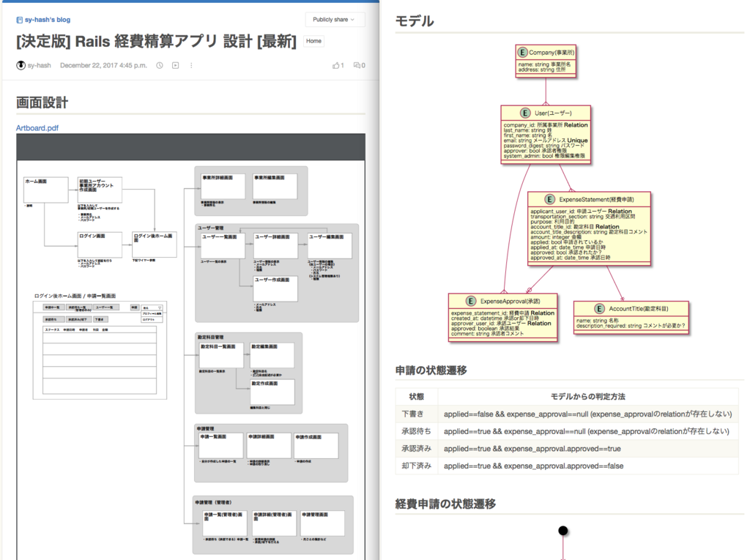Screen dimensions: 750x560
Task: Open the Publicly share dropdown
Action: [x=334, y=20]
